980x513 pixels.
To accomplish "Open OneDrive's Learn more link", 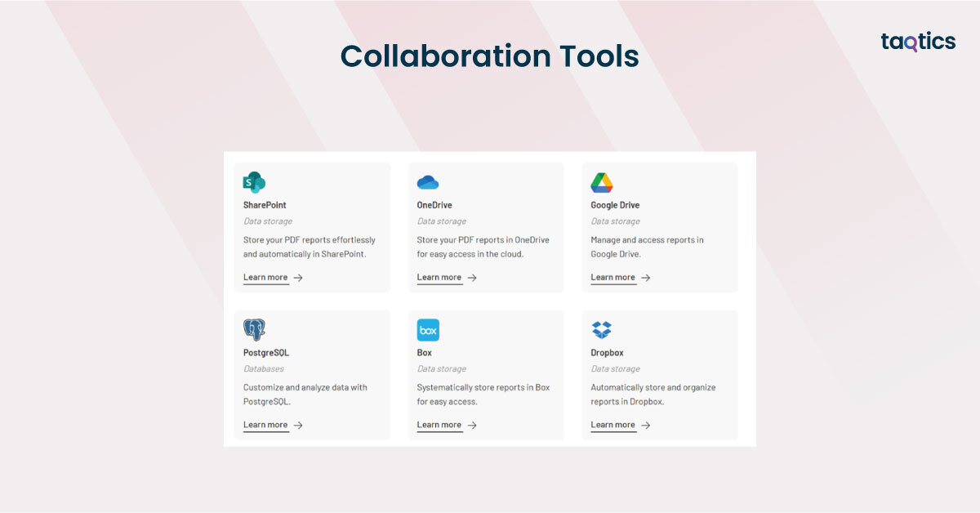I will [x=439, y=278].
